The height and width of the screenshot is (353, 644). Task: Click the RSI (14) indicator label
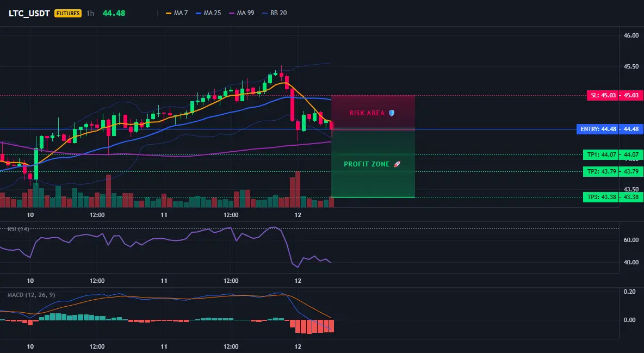click(x=18, y=229)
